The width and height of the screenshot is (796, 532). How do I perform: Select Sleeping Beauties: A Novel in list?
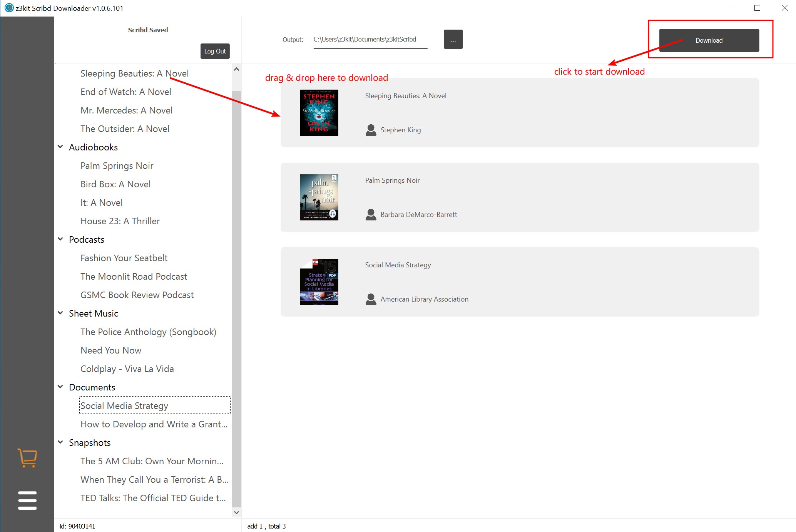pos(134,73)
